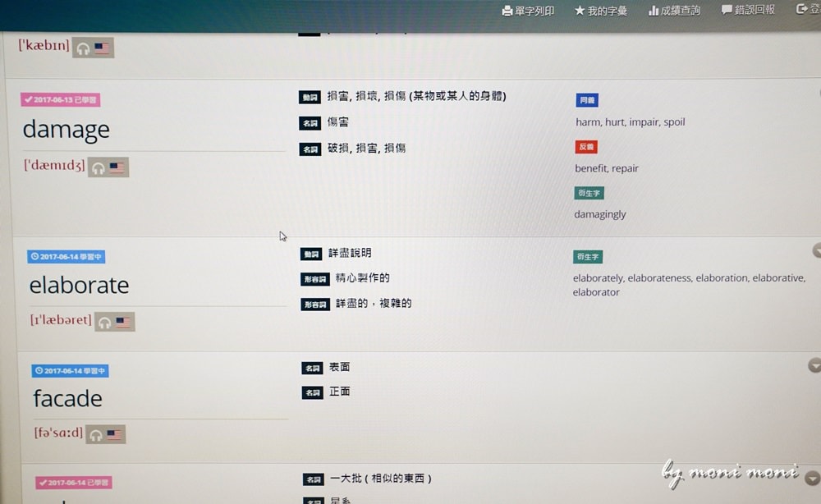Click the red 反義 tag under damage
This screenshot has height=504, width=821.
(x=586, y=147)
